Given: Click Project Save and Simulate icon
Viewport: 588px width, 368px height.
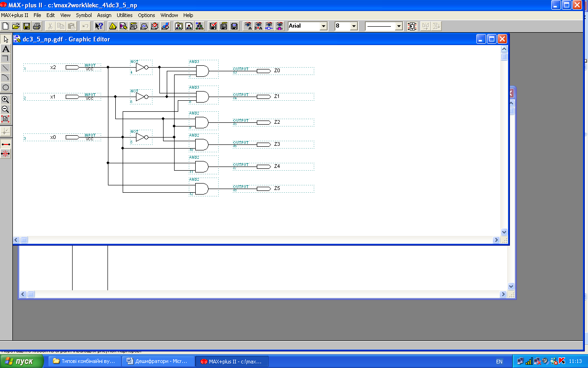Looking at the screenshot, I should (x=234, y=26).
